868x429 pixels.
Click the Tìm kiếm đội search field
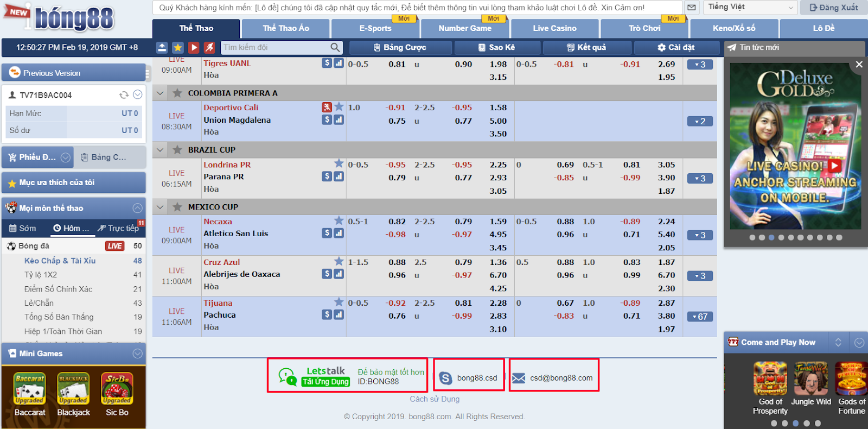tap(276, 47)
